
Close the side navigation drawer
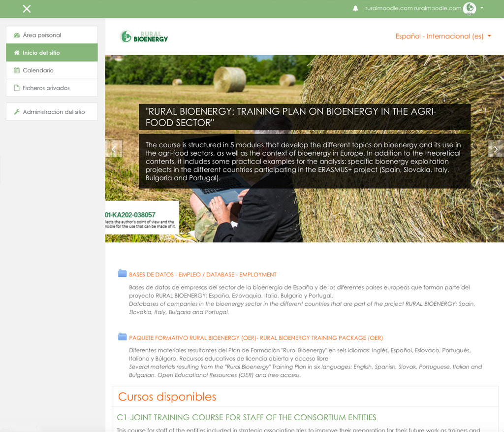27,9
